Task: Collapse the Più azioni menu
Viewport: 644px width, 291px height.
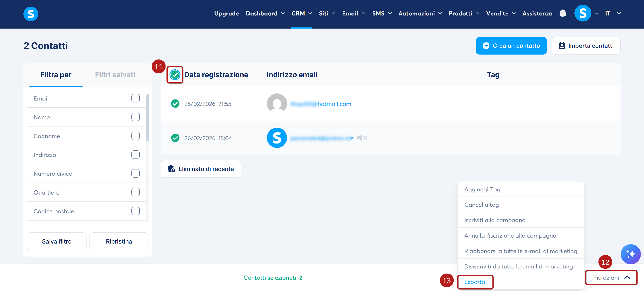Action: click(611, 277)
